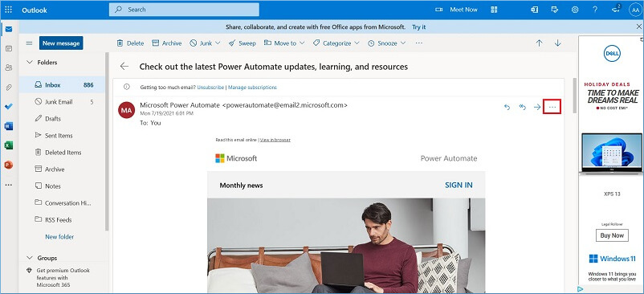Forward the email
The width and height of the screenshot is (644, 294).
537,107
